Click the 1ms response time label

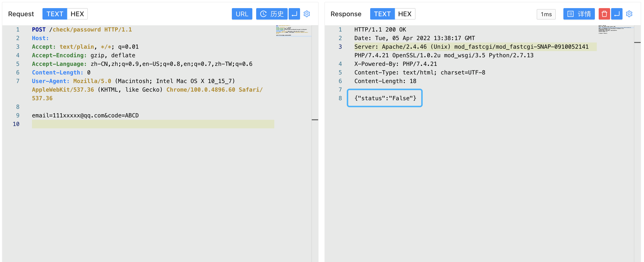[x=546, y=14]
